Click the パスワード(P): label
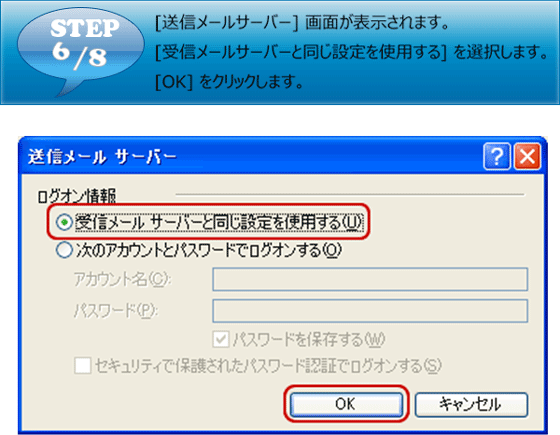Image resolution: width=560 pixels, height=435 pixels. (116, 311)
